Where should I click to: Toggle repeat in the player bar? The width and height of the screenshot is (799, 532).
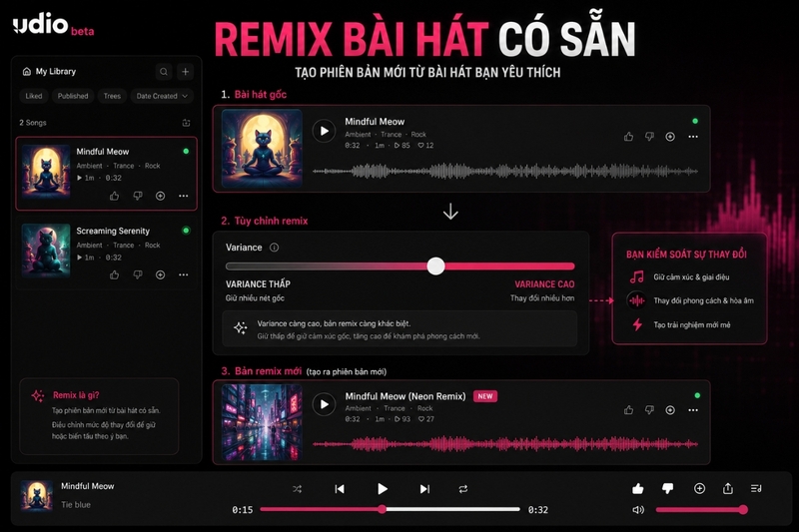[x=463, y=489]
